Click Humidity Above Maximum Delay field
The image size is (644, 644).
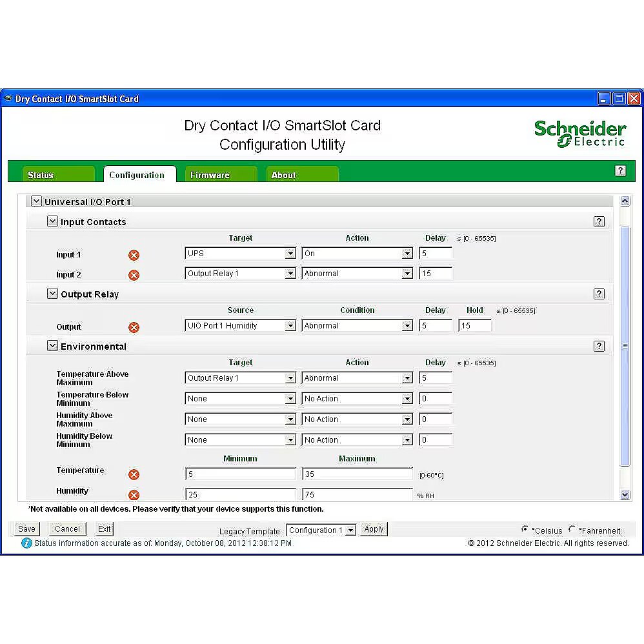436,419
